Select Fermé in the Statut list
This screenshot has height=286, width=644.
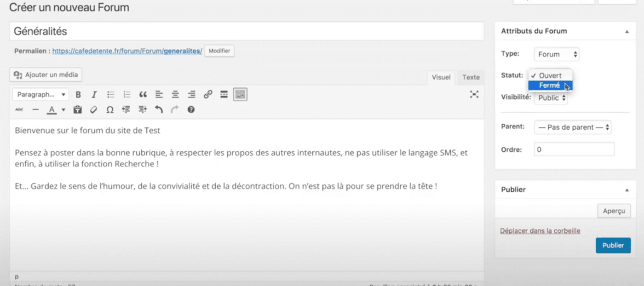[x=549, y=86]
